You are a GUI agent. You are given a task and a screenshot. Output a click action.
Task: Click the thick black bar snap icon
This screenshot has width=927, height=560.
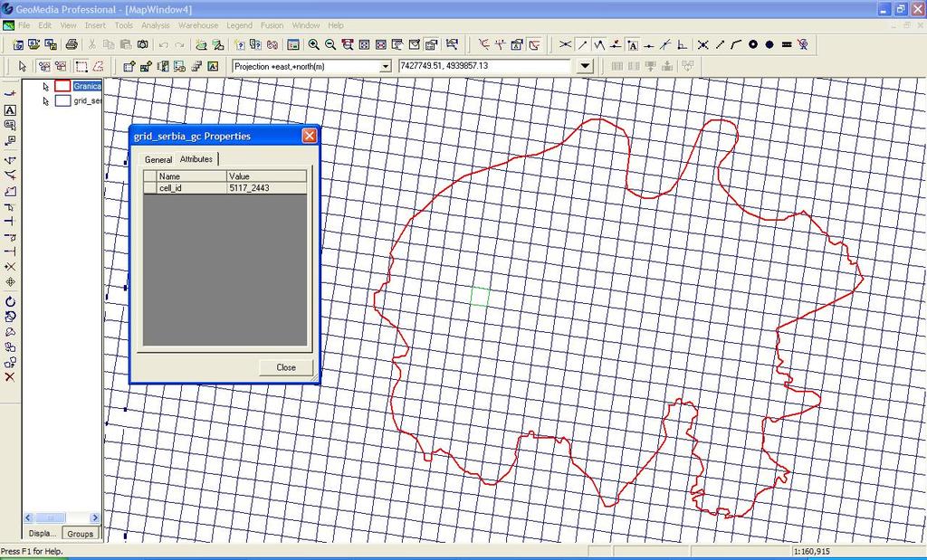click(x=787, y=44)
